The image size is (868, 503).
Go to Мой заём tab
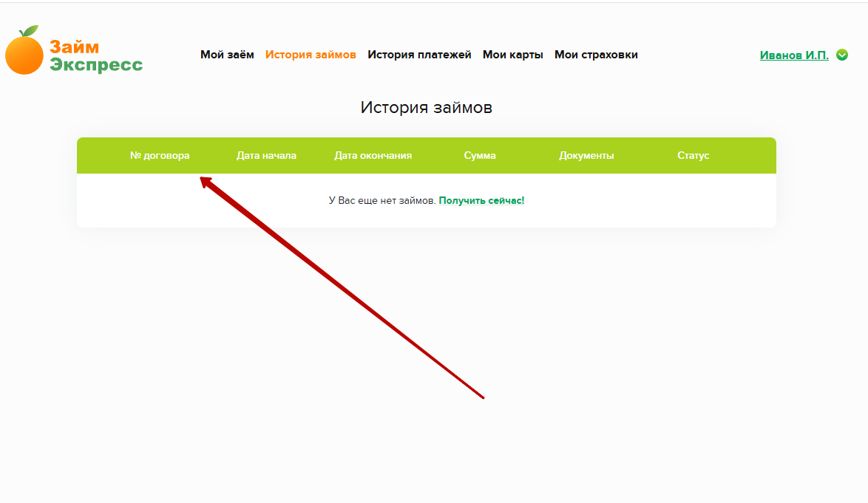[x=227, y=55]
